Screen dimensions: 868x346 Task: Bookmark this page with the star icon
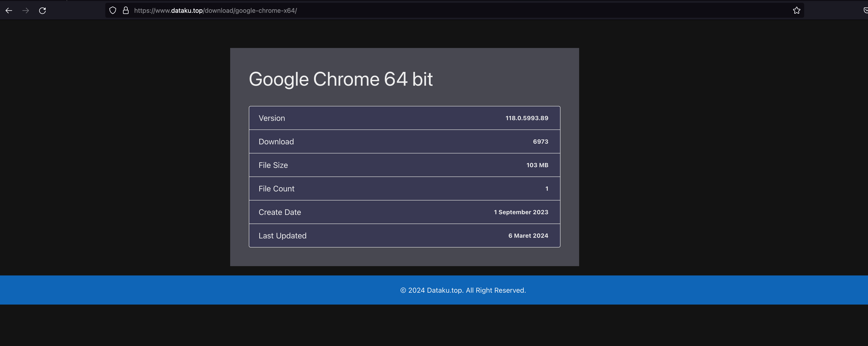point(796,10)
